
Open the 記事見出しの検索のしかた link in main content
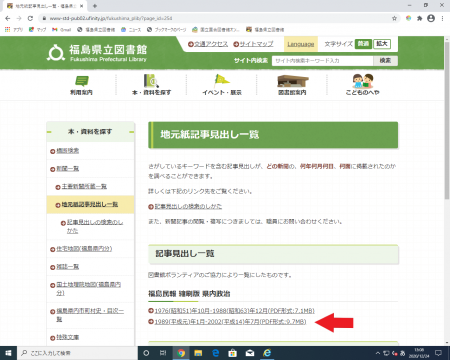(x=188, y=206)
